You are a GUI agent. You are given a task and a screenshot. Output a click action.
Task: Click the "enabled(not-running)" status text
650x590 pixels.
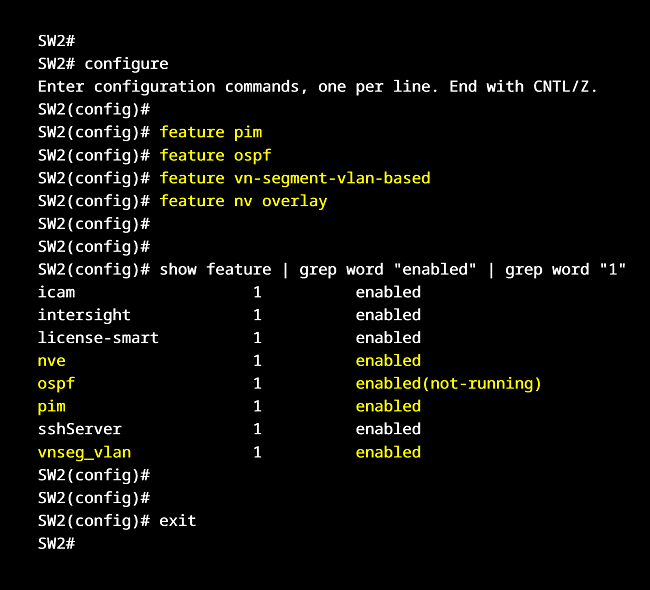(448, 384)
